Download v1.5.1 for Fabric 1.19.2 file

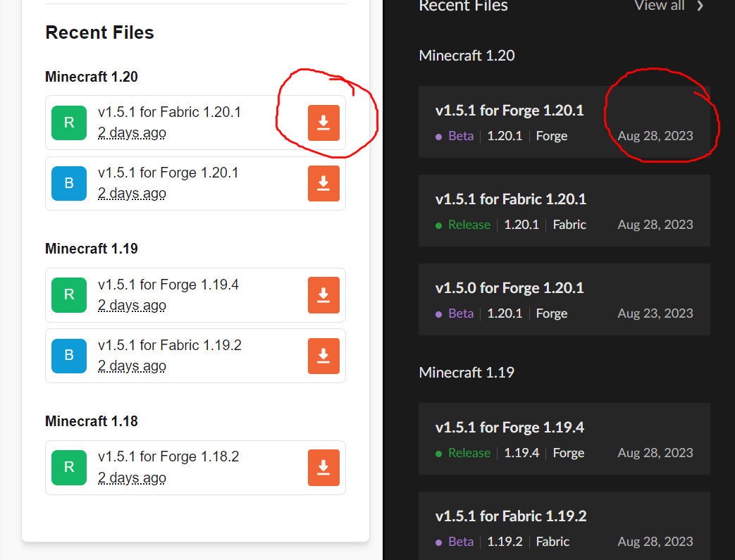coord(323,356)
